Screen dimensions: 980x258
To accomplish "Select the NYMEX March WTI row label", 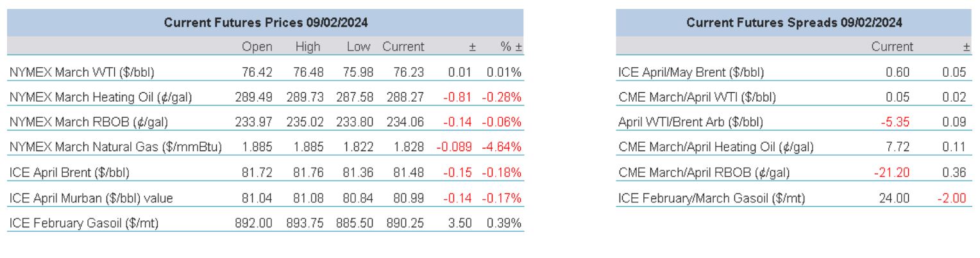I will (x=82, y=72).
